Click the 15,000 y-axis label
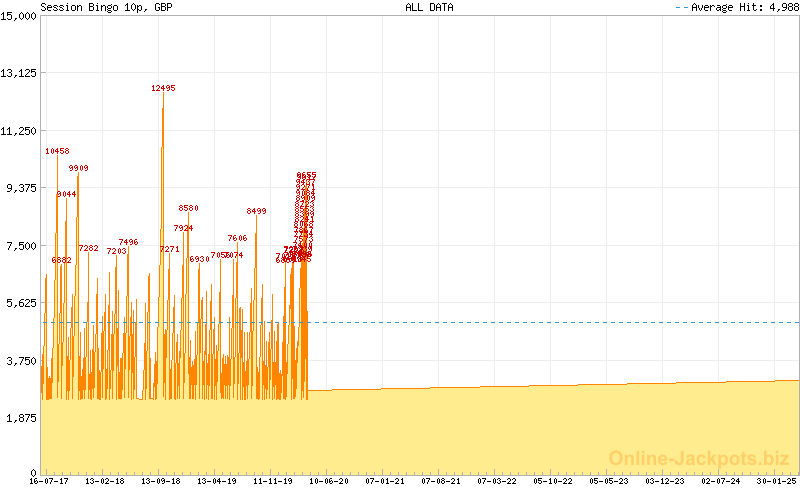Image resolution: width=800 pixels, height=490 pixels. click(x=18, y=15)
